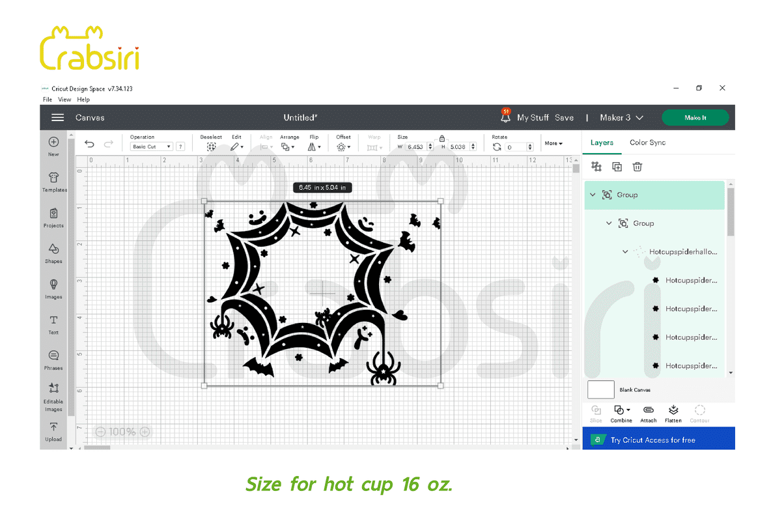The width and height of the screenshot is (769, 532).
Task: Open the Operation Basic Cut dropdown
Action: [152, 147]
